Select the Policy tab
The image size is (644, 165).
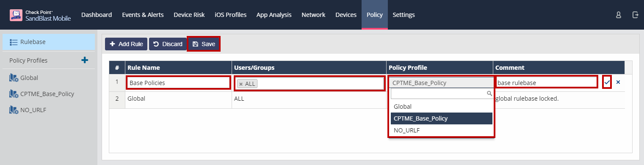tap(375, 15)
